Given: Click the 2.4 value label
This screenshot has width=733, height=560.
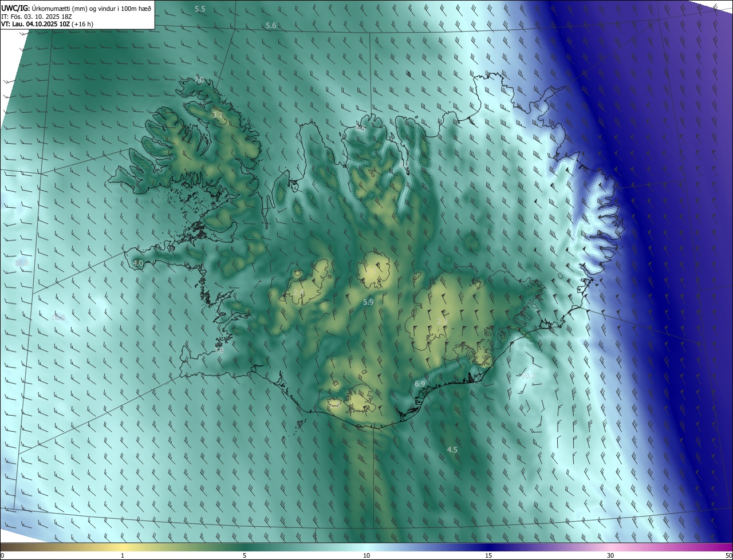Looking at the screenshot, I should (299, 292).
